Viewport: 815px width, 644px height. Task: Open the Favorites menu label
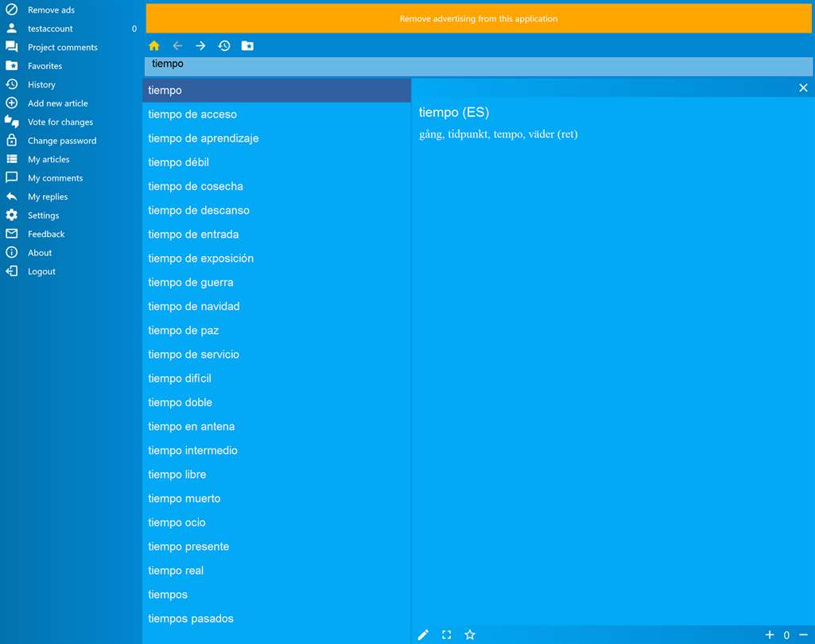(45, 66)
